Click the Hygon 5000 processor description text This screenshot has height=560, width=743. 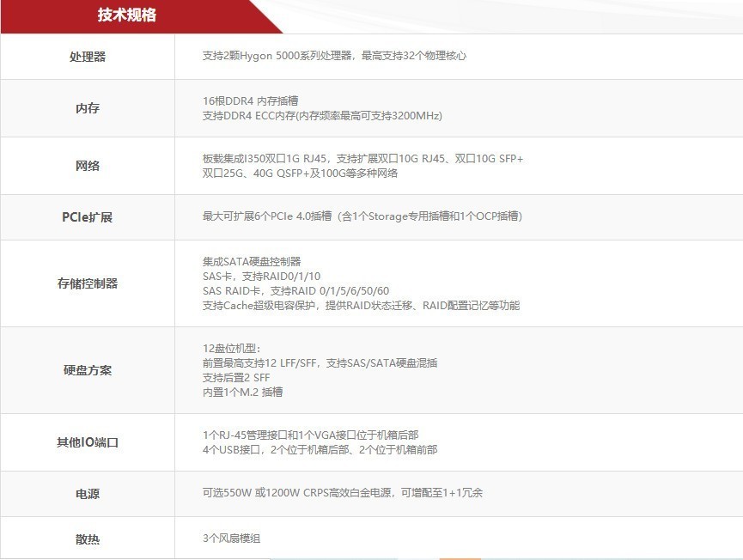click(x=334, y=56)
